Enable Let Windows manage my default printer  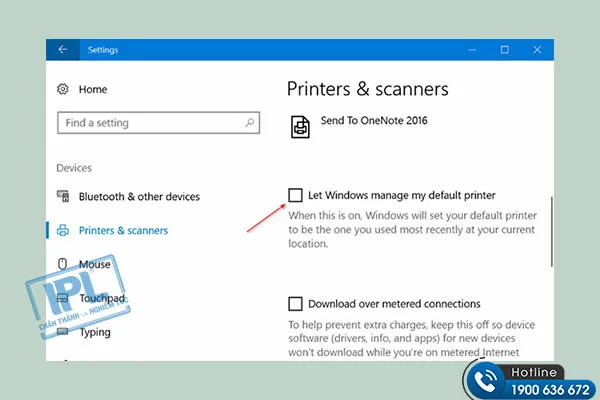pyautogui.click(x=295, y=195)
